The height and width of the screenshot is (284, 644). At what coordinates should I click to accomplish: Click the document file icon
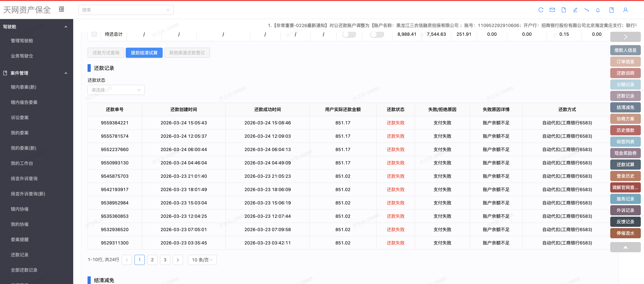(x=563, y=10)
